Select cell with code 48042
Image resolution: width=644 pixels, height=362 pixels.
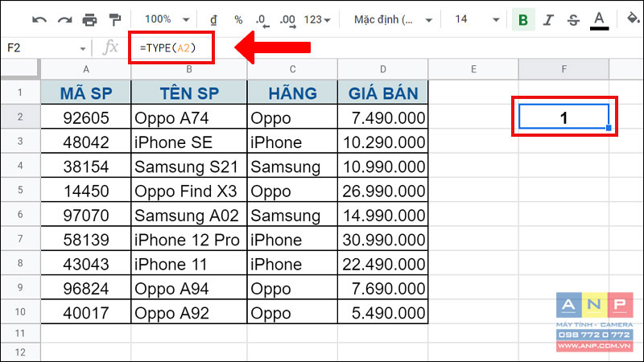[86, 142]
